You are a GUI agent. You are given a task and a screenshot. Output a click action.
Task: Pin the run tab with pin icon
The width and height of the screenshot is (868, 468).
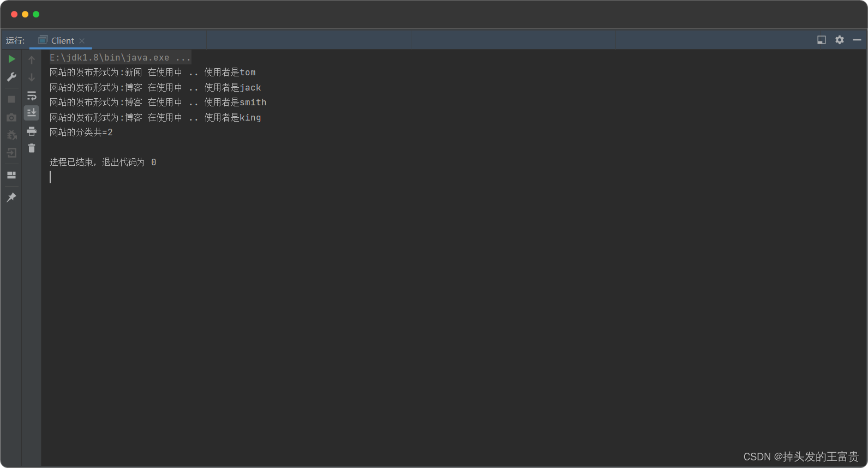[x=11, y=197]
